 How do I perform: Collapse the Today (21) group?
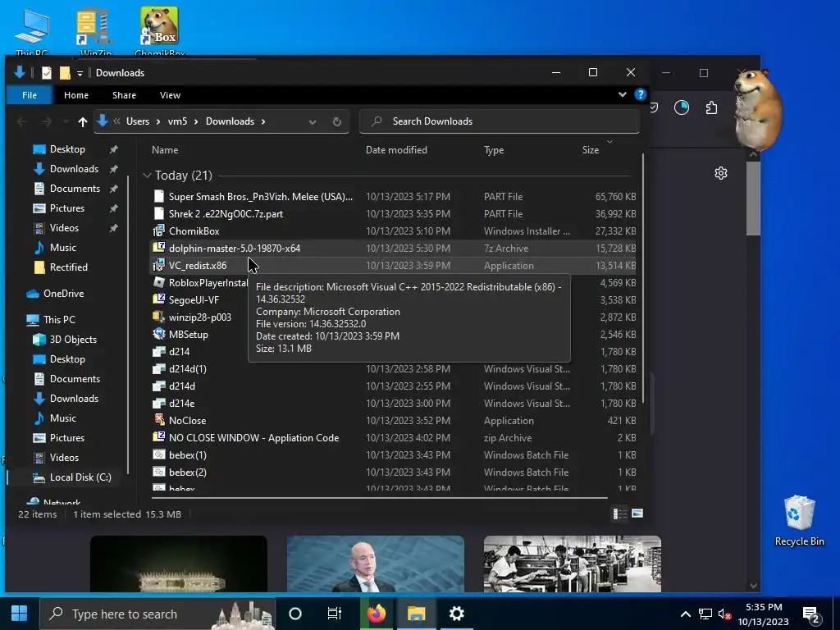click(147, 176)
